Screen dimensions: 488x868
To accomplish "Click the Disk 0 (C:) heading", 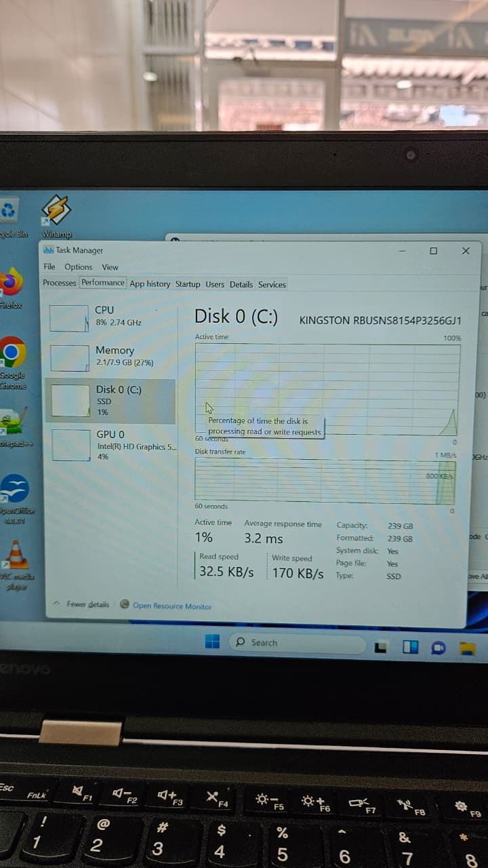I will [x=236, y=317].
